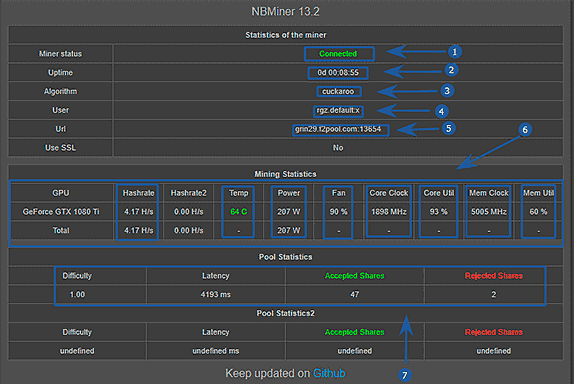Select the algorithm value "cuckaroo"
This screenshot has width=574, height=384.
coord(338,91)
